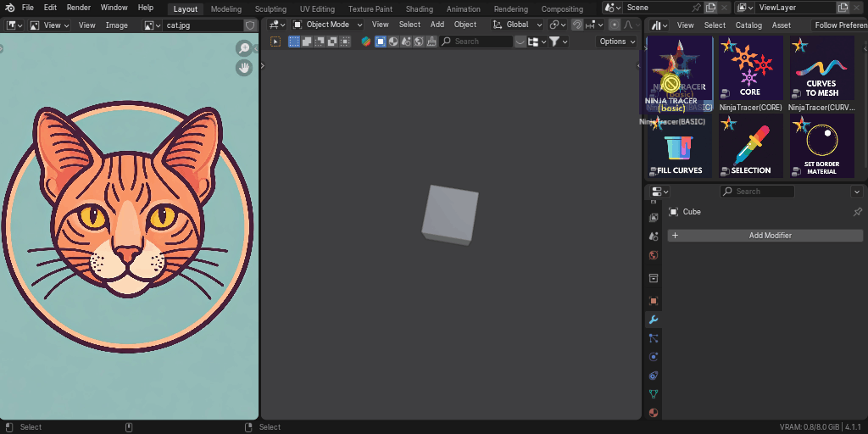Open the Object Data properties tab
This screenshot has height=434, width=868.
pyautogui.click(x=654, y=394)
